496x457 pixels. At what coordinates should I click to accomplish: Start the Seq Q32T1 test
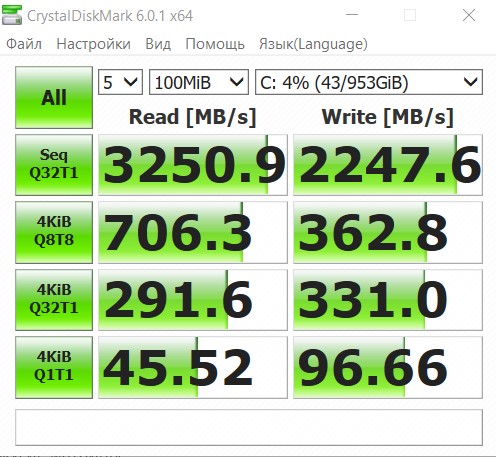pyautogui.click(x=54, y=165)
